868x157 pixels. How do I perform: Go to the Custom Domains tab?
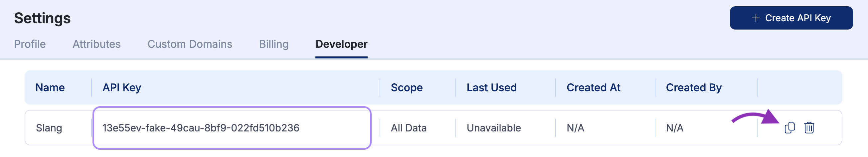(x=190, y=44)
